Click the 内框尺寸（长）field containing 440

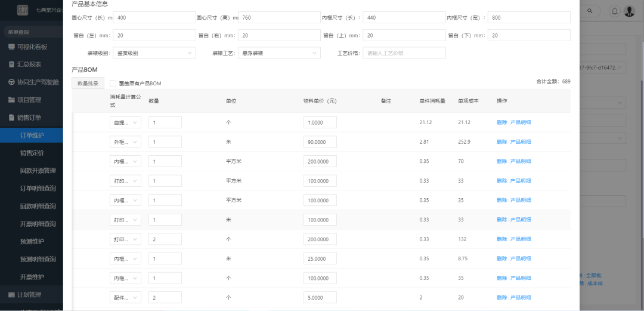click(404, 18)
